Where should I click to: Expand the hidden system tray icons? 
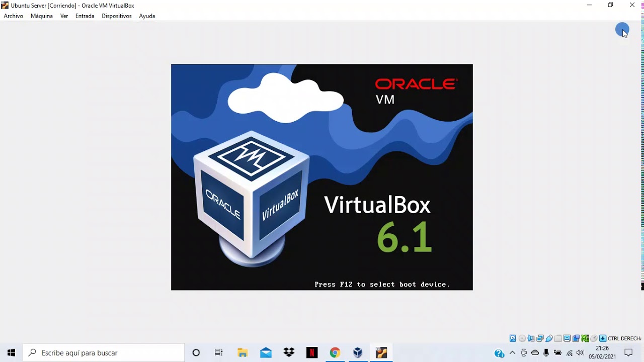(x=513, y=353)
